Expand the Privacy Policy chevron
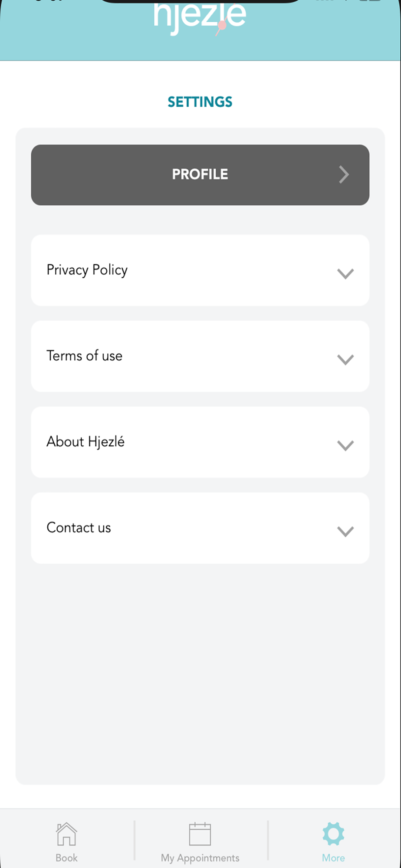401x868 pixels. tap(345, 273)
